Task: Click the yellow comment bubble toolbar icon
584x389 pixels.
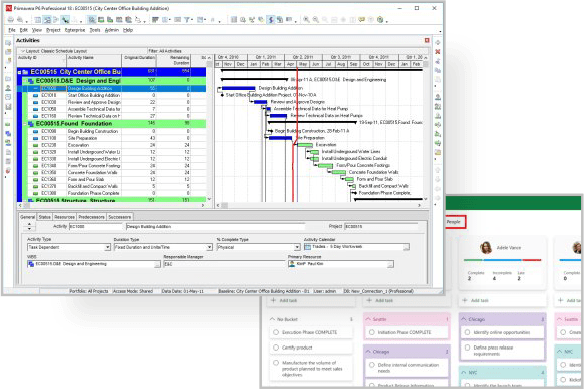Action: 362,20
